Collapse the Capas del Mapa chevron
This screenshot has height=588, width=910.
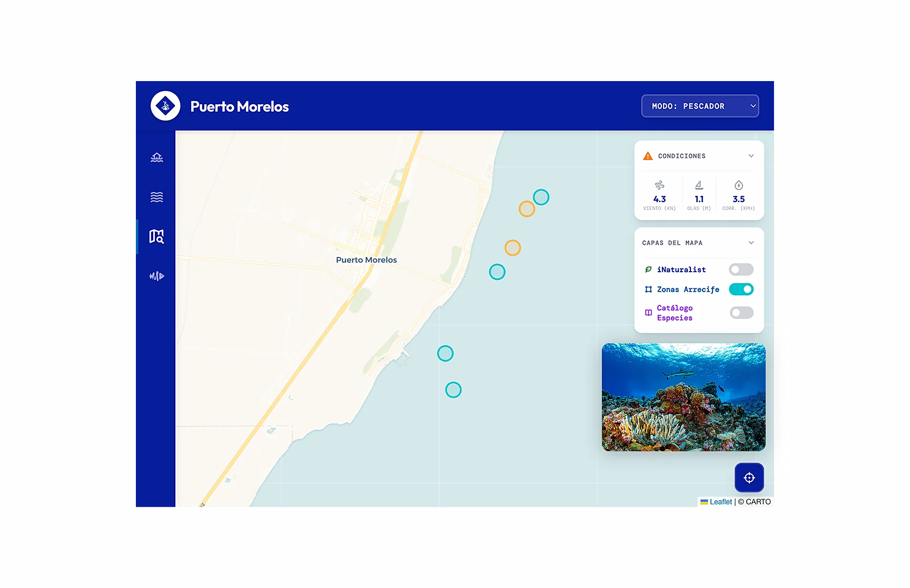click(751, 243)
